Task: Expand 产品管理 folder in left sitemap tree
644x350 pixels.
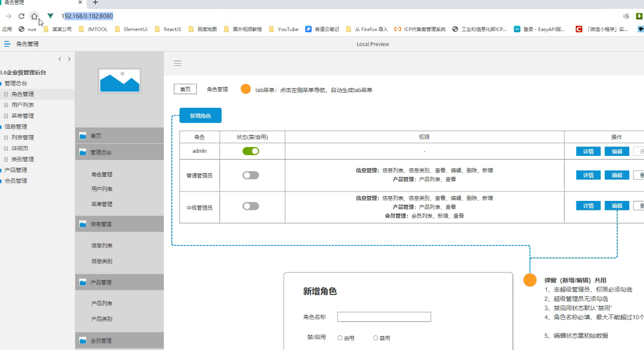Action: (x=2, y=170)
